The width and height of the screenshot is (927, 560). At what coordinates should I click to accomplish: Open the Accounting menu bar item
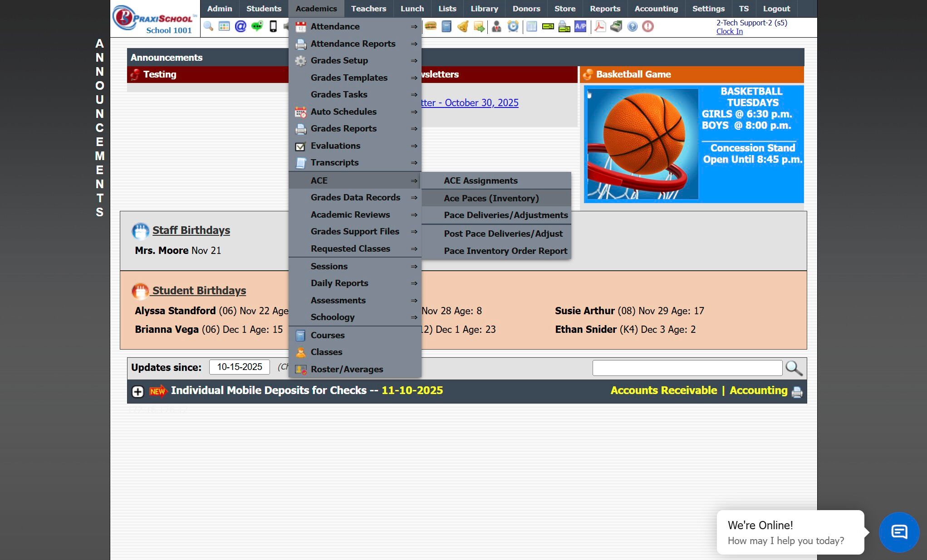pos(656,9)
